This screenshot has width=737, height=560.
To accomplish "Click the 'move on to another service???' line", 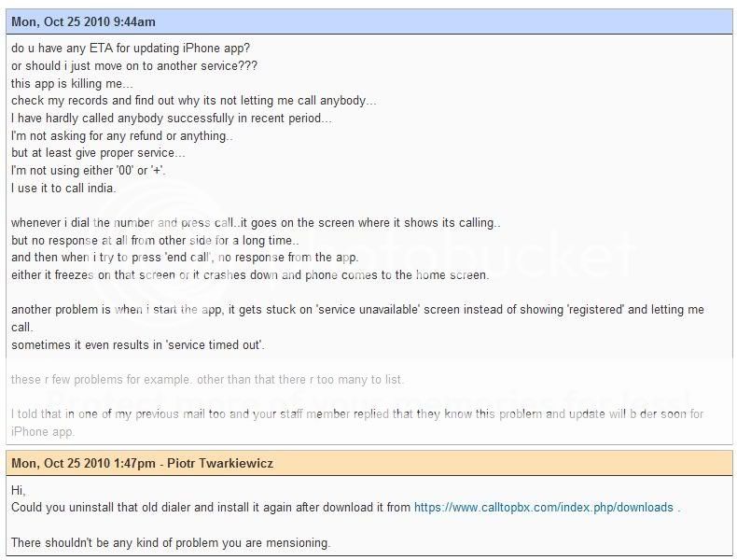I will (134, 65).
